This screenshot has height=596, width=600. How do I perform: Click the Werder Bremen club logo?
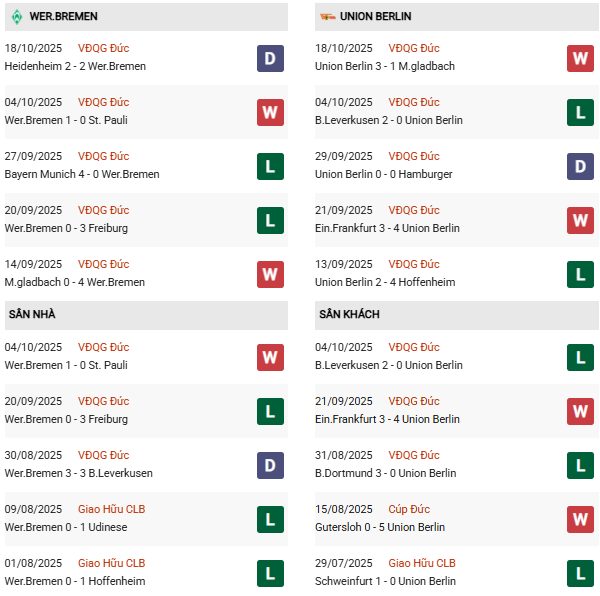point(16,17)
